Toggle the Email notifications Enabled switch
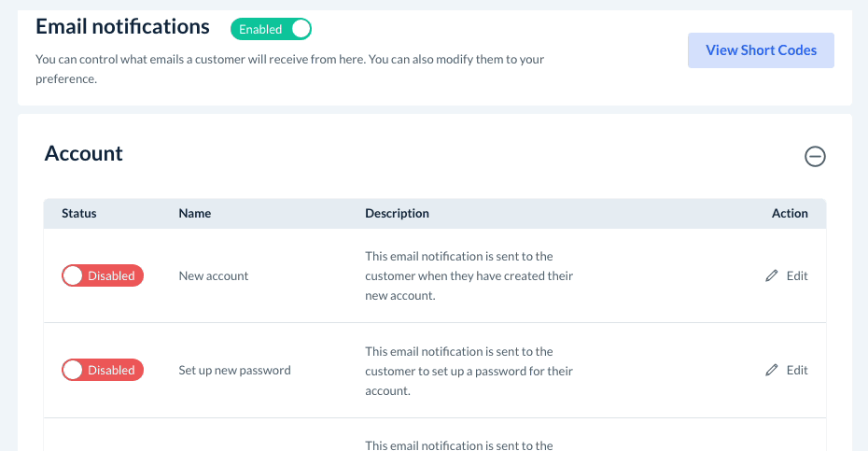Viewport: 868px width, 451px height. [271, 29]
